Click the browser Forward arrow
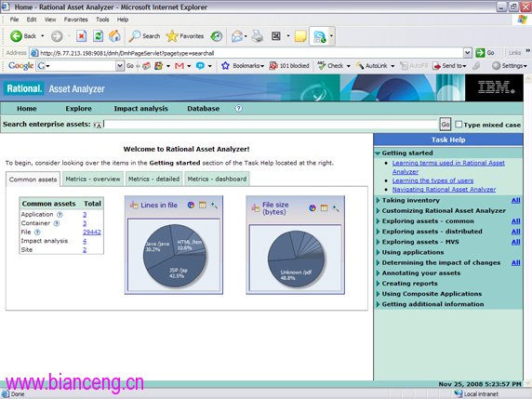The height and width of the screenshot is (399, 532). tap(57, 36)
